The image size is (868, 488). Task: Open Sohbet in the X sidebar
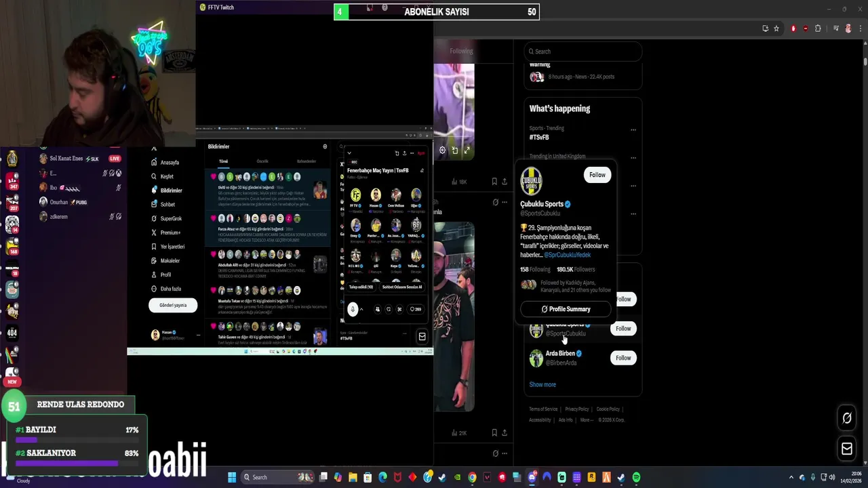tap(163, 205)
